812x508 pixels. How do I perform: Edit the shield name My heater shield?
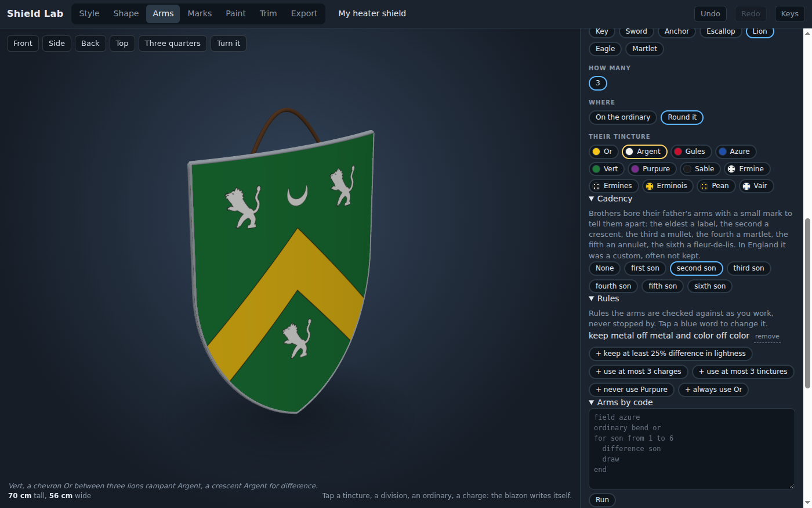pyautogui.click(x=372, y=13)
